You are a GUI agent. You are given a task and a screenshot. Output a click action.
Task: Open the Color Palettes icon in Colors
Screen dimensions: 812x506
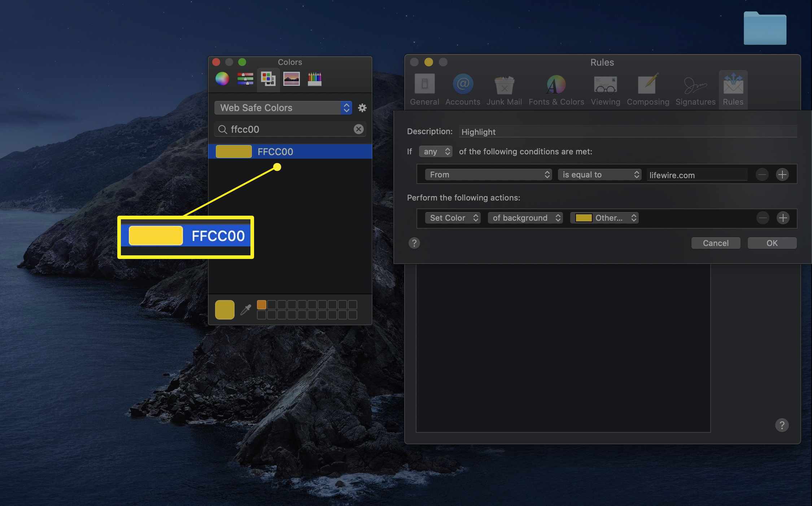pyautogui.click(x=268, y=78)
